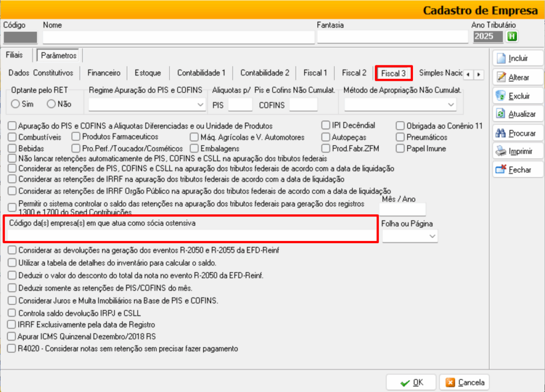Click the Atualizar refresh icon
The width and height of the screenshot is (545, 392).
click(x=501, y=114)
